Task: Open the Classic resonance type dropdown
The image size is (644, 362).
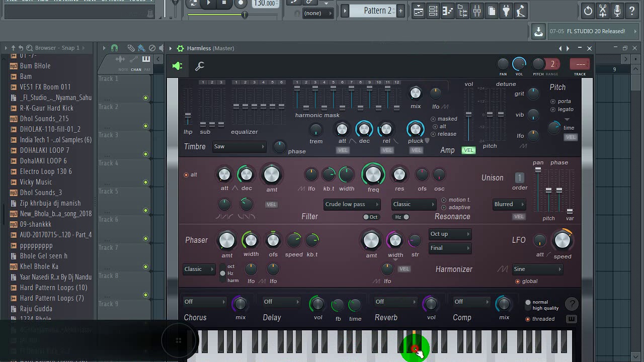Action: pyautogui.click(x=414, y=204)
